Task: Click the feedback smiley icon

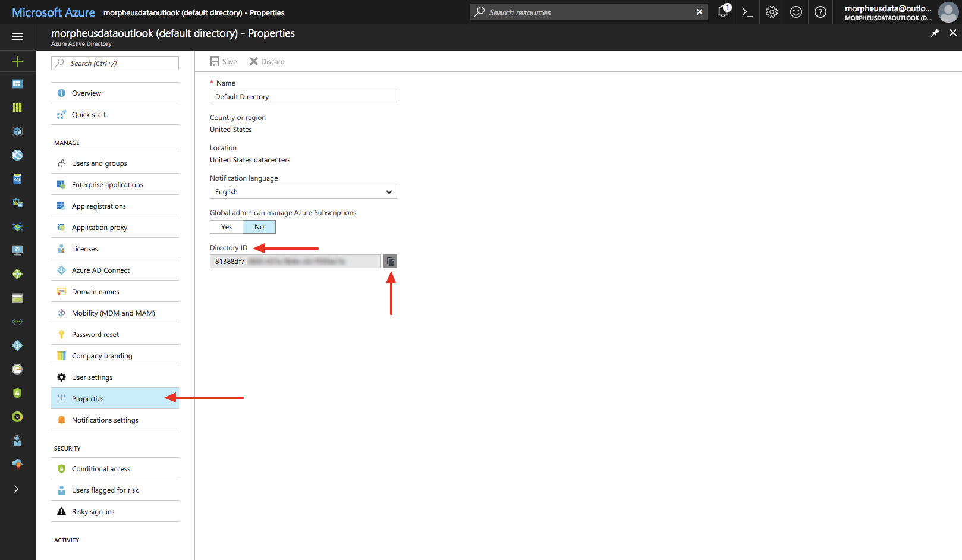Action: point(796,12)
